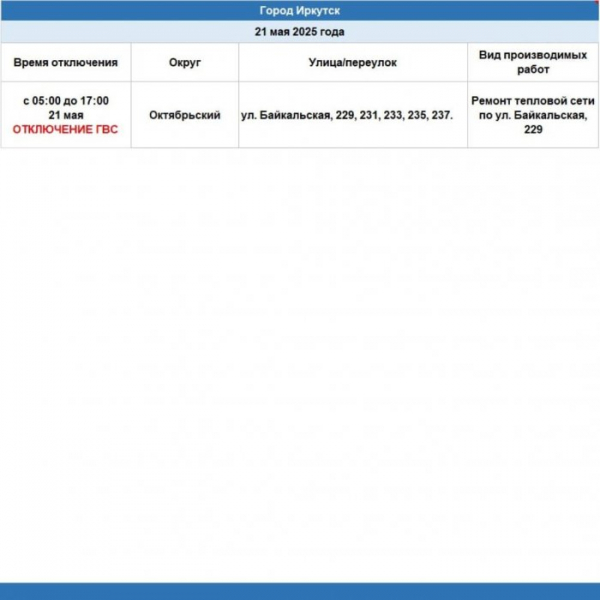Select the time 'с 05:00 до 17:00'
Image resolution: width=600 pixels, height=600 pixels.
(x=66, y=101)
